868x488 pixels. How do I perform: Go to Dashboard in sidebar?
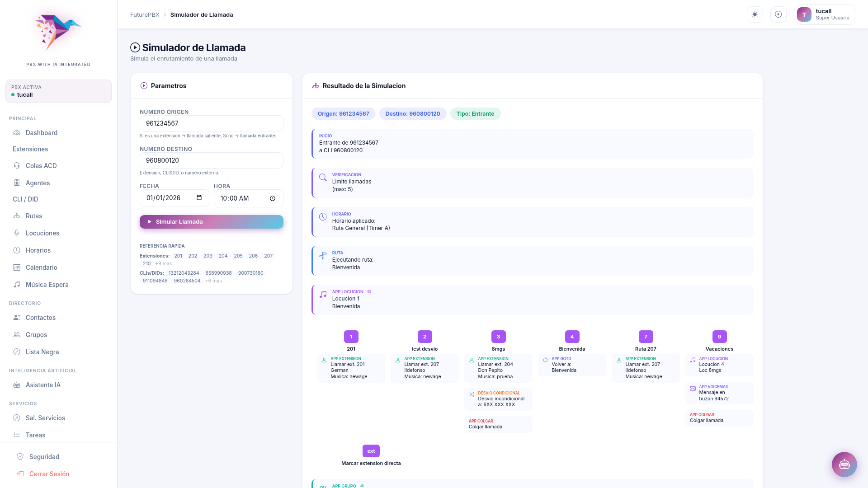pos(41,133)
